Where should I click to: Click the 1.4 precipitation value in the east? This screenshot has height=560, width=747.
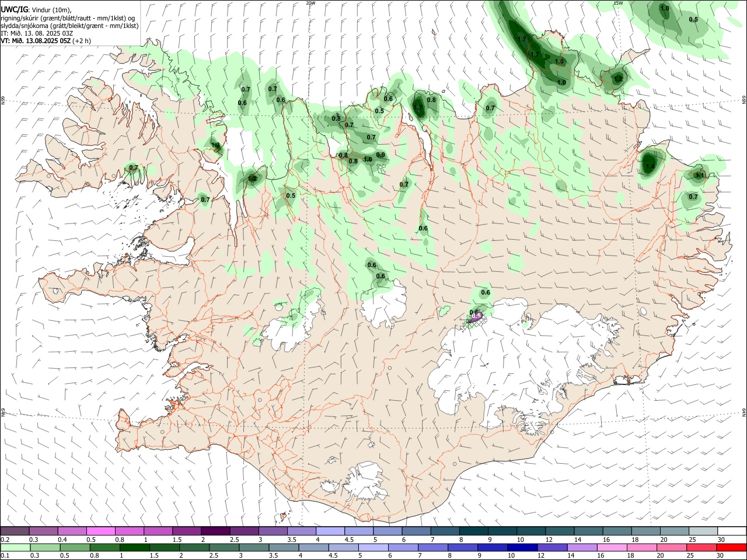tap(650, 166)
